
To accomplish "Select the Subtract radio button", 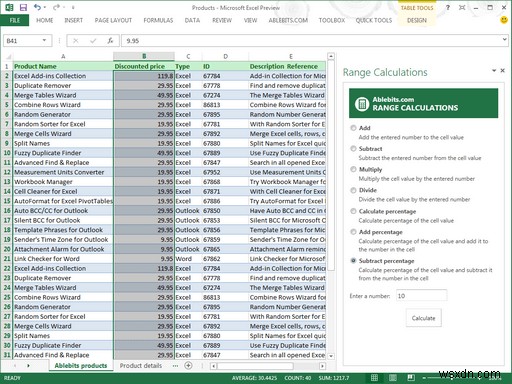I will coord(353,148).
